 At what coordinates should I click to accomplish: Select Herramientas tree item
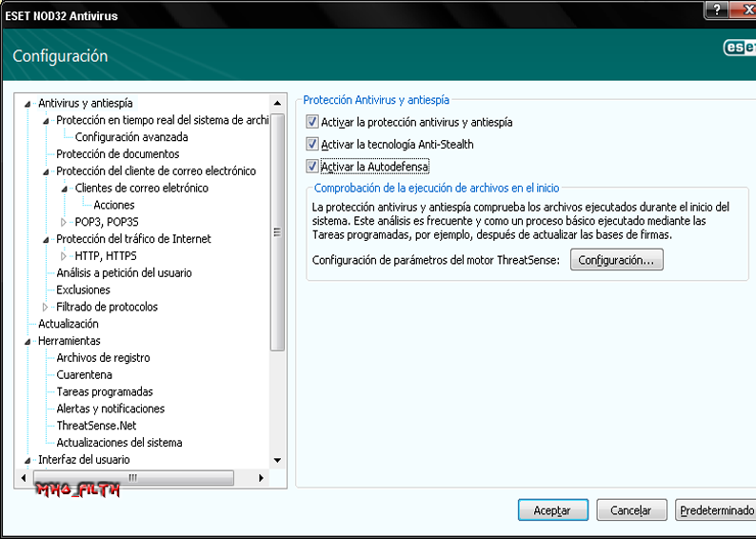69,340
